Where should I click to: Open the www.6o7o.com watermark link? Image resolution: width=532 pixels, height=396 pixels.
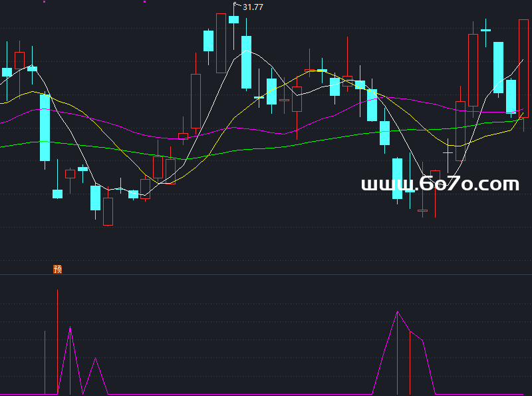pyautogui.click(x=440, y=184)
